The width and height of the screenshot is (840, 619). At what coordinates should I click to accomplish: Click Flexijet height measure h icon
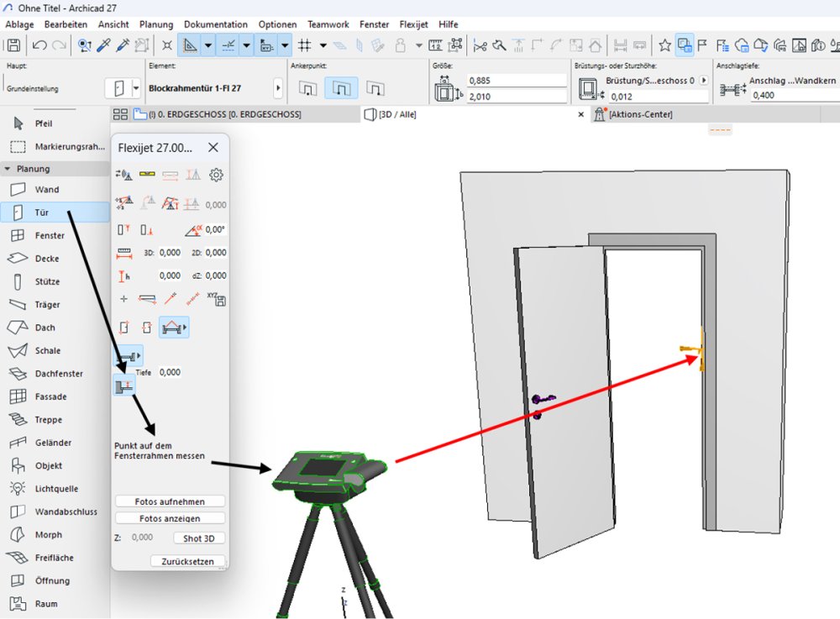(123, 275)
